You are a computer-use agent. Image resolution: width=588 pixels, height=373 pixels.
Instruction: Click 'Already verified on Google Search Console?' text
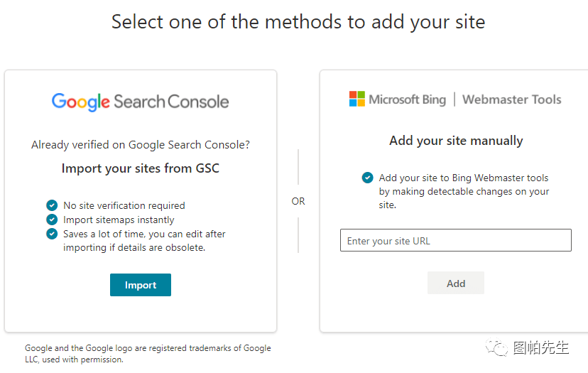(x=141, y=145)
